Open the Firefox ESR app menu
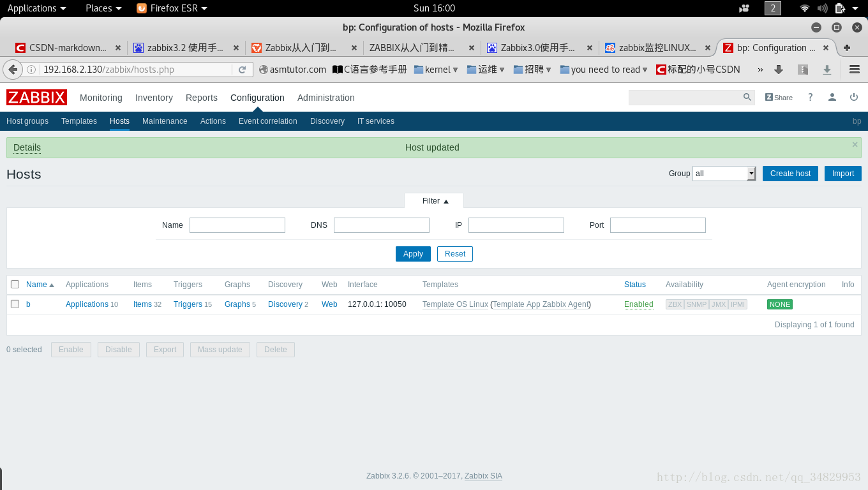The height and width of the screenshot is (490, 868). pyautogui.click(x=172, y=8)
